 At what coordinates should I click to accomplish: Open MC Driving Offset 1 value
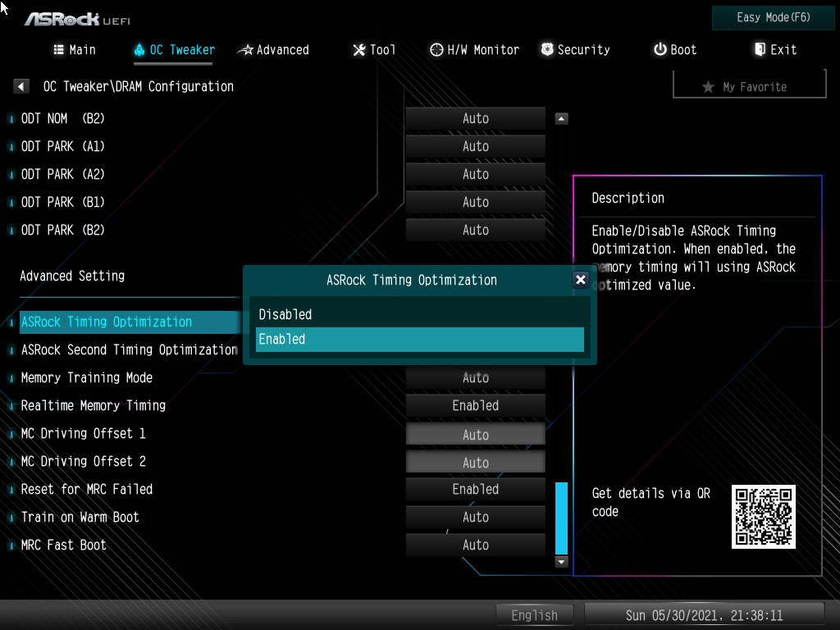click(476, 435)
